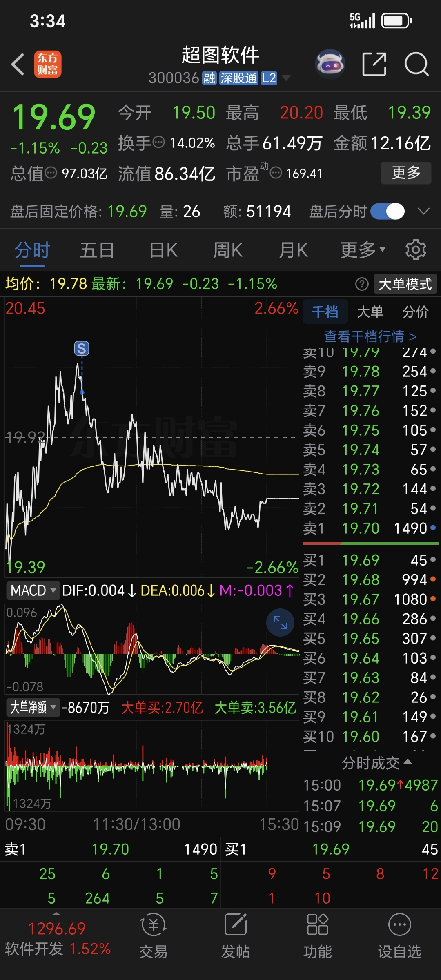The image size is (441, 980).
Task: Switch to 五日 chart tab
Action: coord(97,250)
